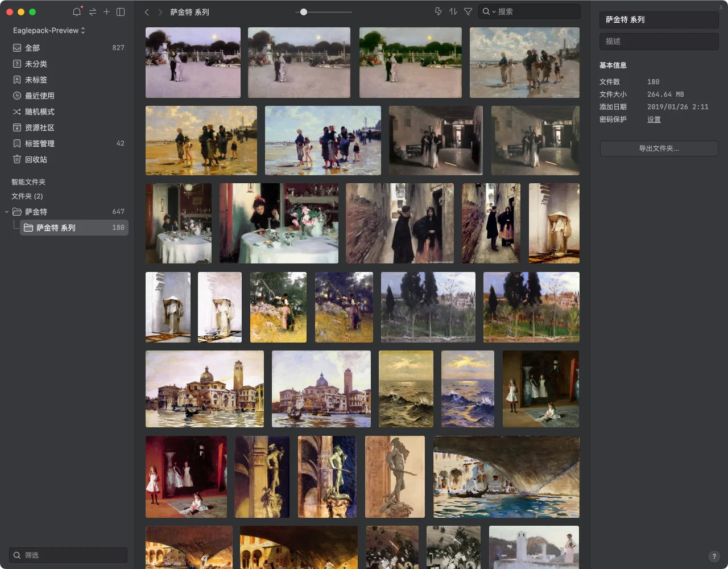Viewport: 728px width, 569px height.
Task: Click the 密码保护 label
Action: point(613,119)
